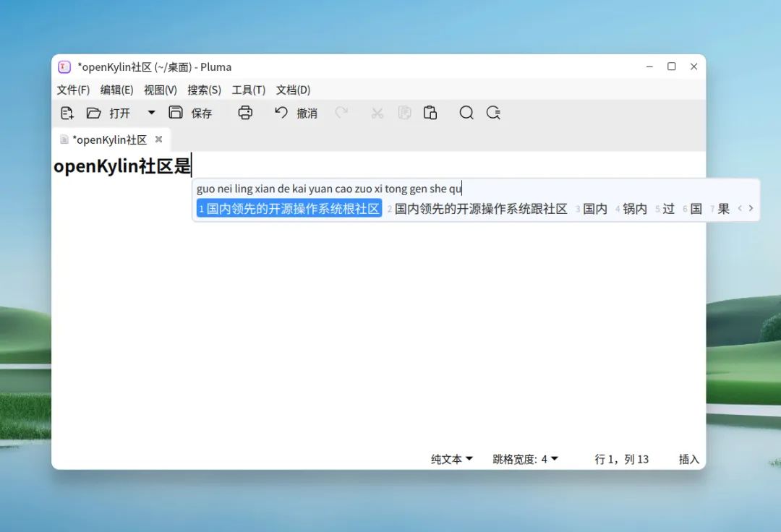Click the 插入 mode indicator
This screenshot has height=532, width=781.
pyautogui.click(x=689, y=459)
